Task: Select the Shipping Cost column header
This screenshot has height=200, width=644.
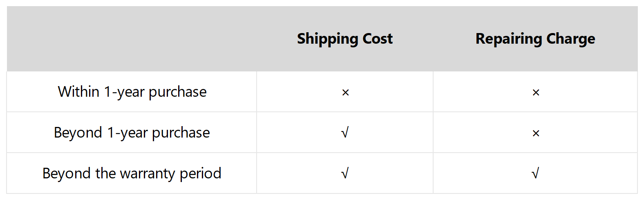Action: (x=344, y=39)
